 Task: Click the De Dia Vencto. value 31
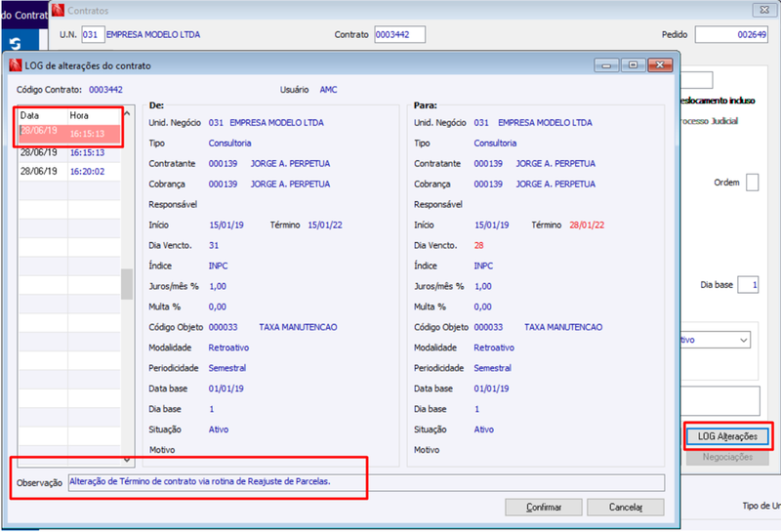click(x=214, y=246)
